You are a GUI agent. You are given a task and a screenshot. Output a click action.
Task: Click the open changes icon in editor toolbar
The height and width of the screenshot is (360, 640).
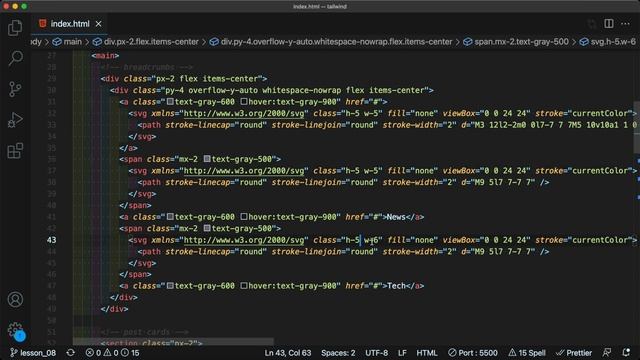(x=592, y=24)
